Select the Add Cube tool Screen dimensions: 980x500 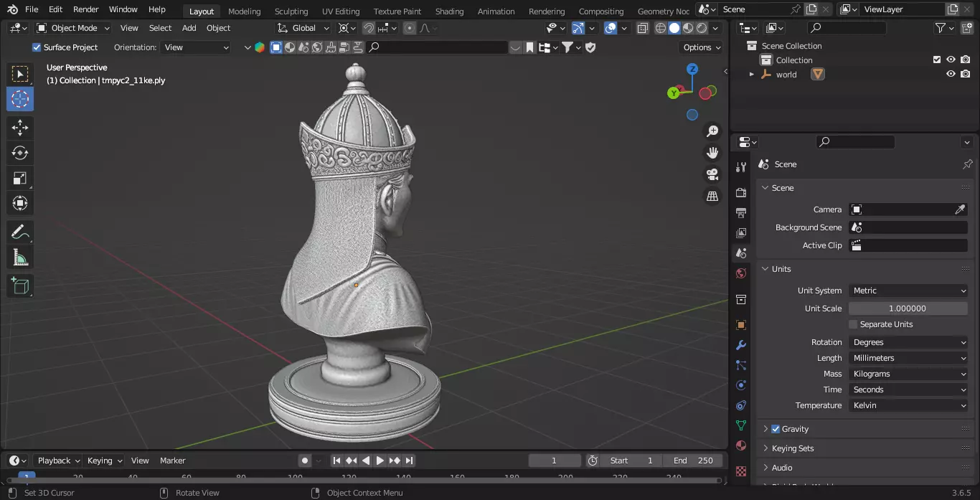coord(20,286)
